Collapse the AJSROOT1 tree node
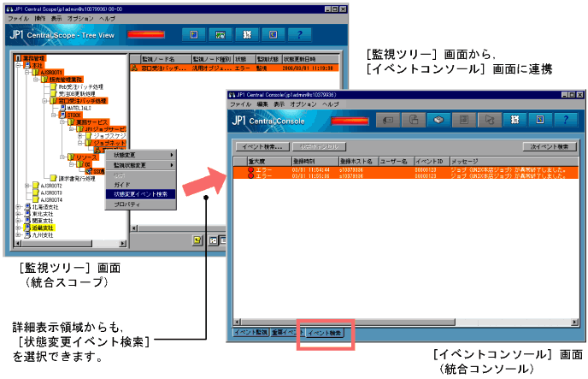The height and width of the screenshot is (379, 588). coord(27,72)
